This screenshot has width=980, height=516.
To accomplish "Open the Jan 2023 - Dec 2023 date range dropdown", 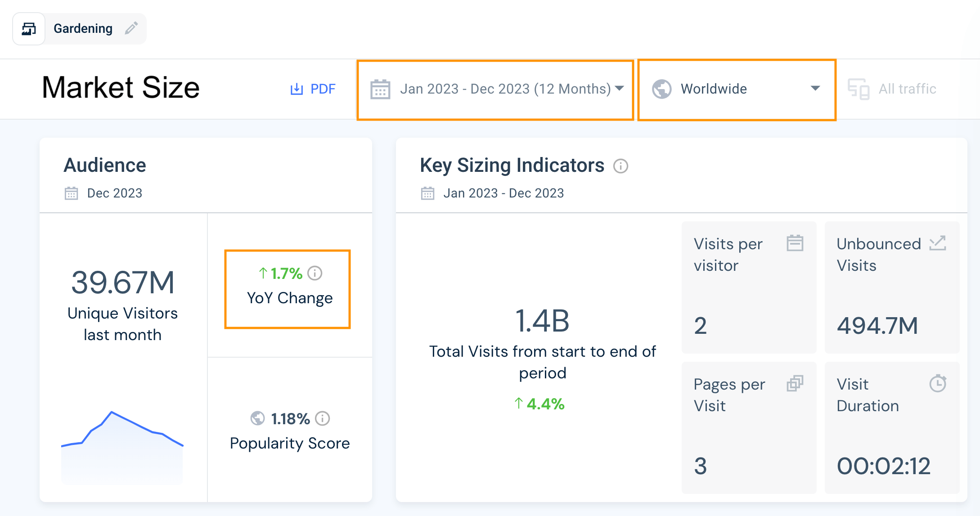I will click(x=495, y=89).
